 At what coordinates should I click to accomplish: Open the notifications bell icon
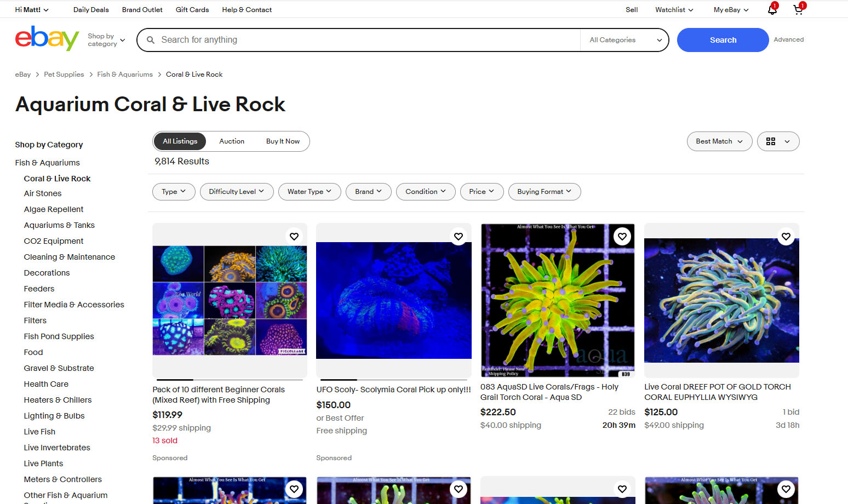click(x=772, y=9)
